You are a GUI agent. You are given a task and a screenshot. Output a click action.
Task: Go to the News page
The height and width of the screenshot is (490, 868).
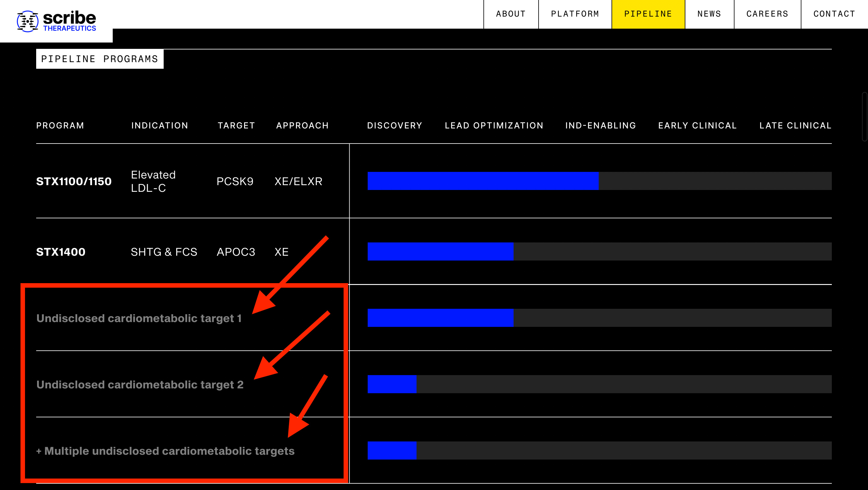pos(709,14)
